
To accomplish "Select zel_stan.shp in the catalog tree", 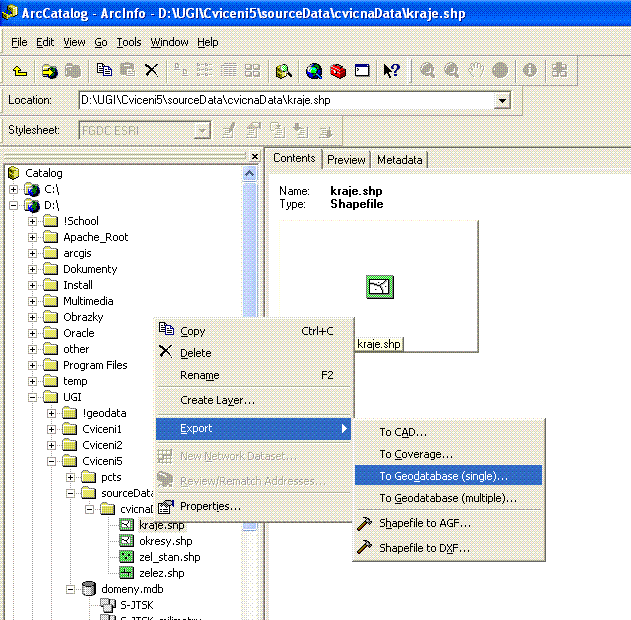I will [x=169, y=557].
